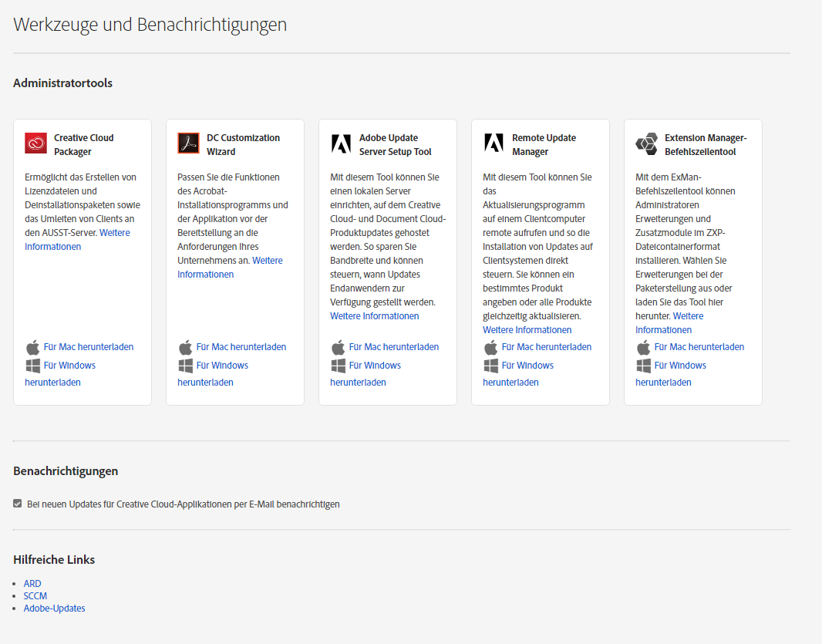This screenshot has height=644, width=822.
Task: Open Weitere Informationen for Adobe Update Server Setup Tool
Action: (x=375, y=316)
